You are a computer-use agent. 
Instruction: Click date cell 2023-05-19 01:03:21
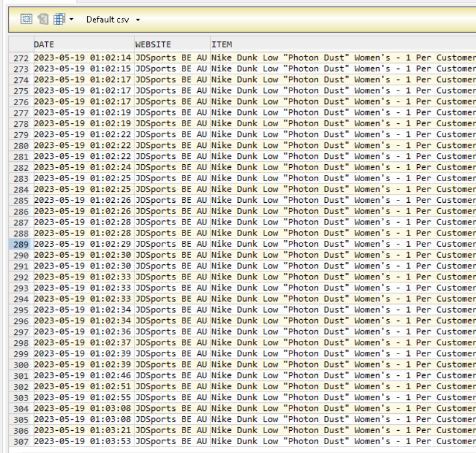click(x=84, y=430)
